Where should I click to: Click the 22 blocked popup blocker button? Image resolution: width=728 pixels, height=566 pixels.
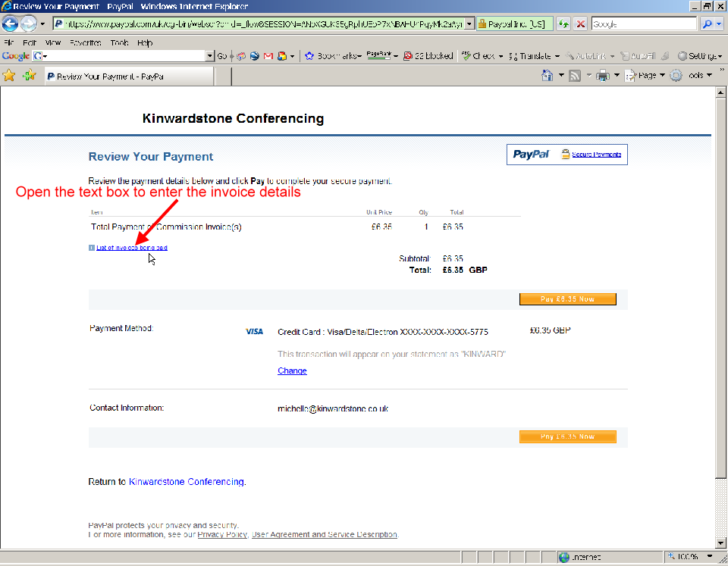[428, 56]
